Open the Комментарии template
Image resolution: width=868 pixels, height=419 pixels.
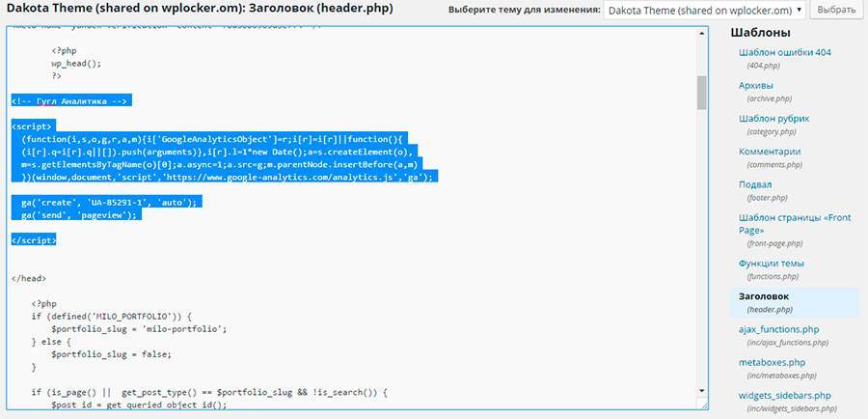coord(770,152)
